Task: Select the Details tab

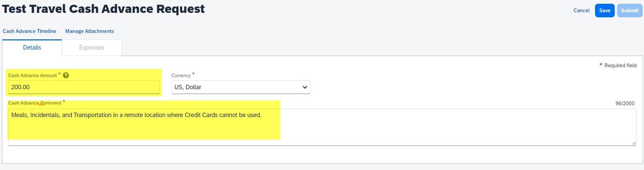Action: click(x=32, y=48)
